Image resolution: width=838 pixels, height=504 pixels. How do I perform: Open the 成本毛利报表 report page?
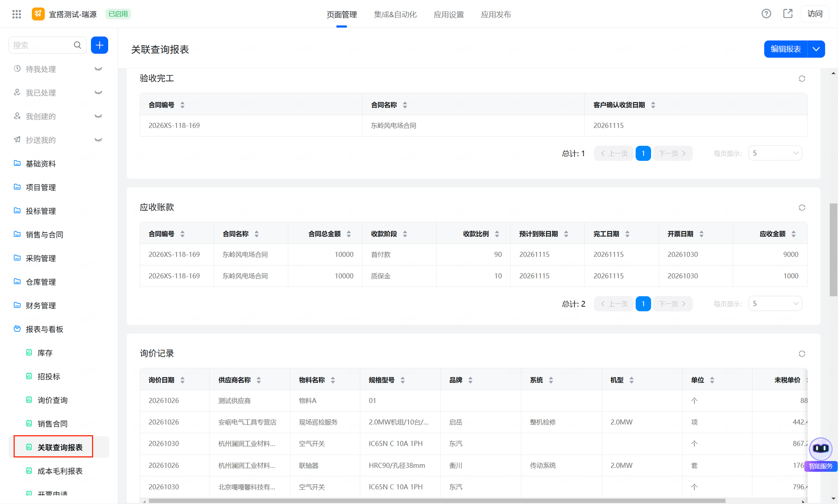(x=60, y=471)
